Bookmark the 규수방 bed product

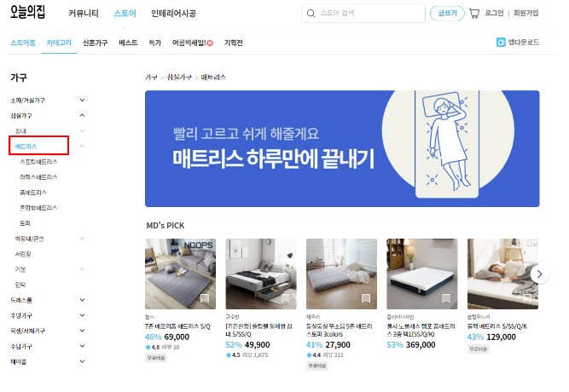click(285, 298)
